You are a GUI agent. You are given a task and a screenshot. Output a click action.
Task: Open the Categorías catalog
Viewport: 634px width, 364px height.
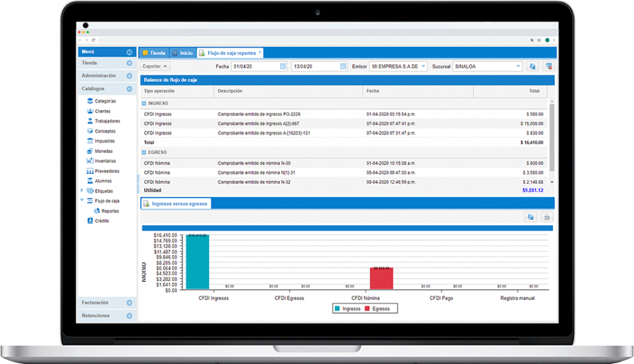pos(105,101)
